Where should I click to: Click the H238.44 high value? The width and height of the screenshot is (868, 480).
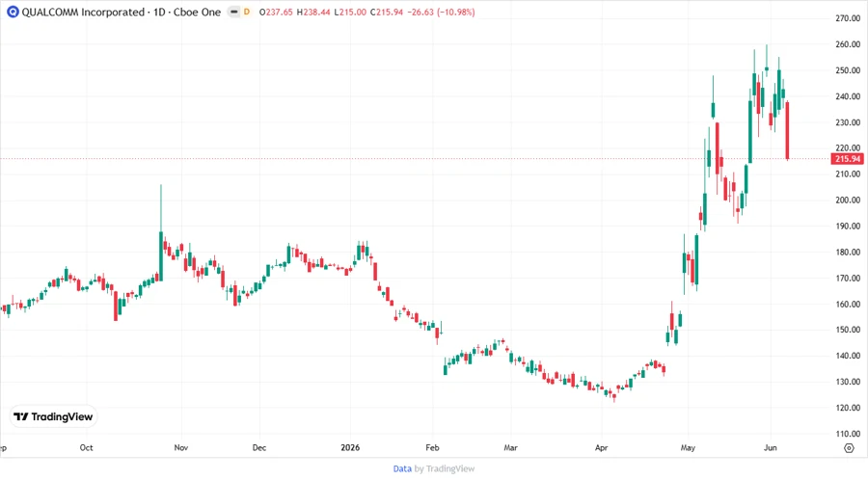(x=313, y=13)
